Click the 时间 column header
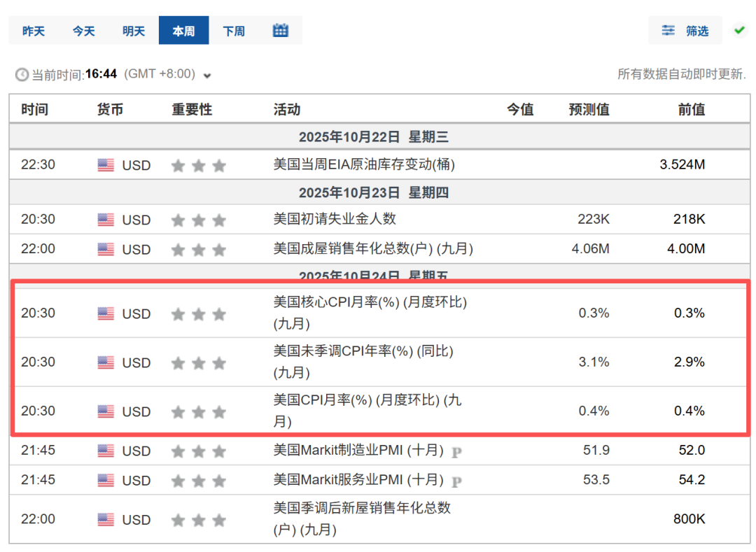 [x=34, y=109]
